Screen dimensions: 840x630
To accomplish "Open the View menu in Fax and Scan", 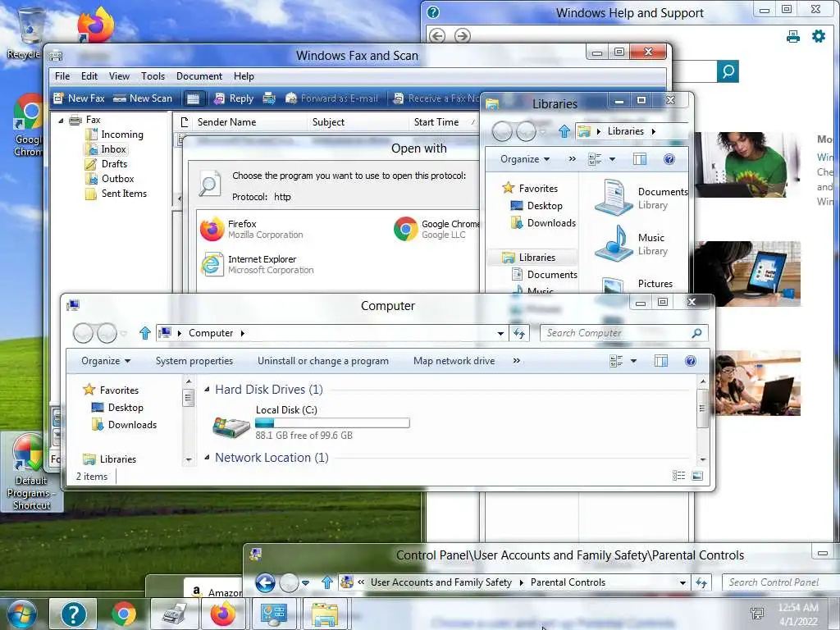I will coord(119,76).
